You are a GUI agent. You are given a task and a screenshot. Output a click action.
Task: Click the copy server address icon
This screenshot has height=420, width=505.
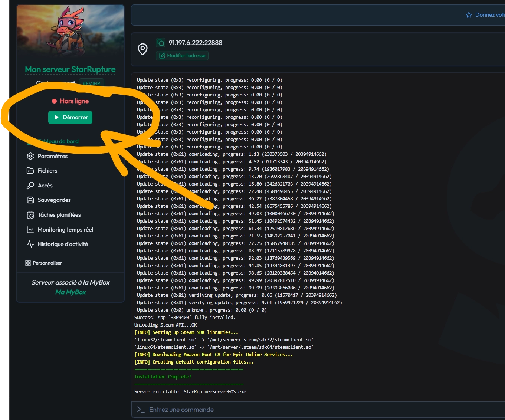[161, 43]
